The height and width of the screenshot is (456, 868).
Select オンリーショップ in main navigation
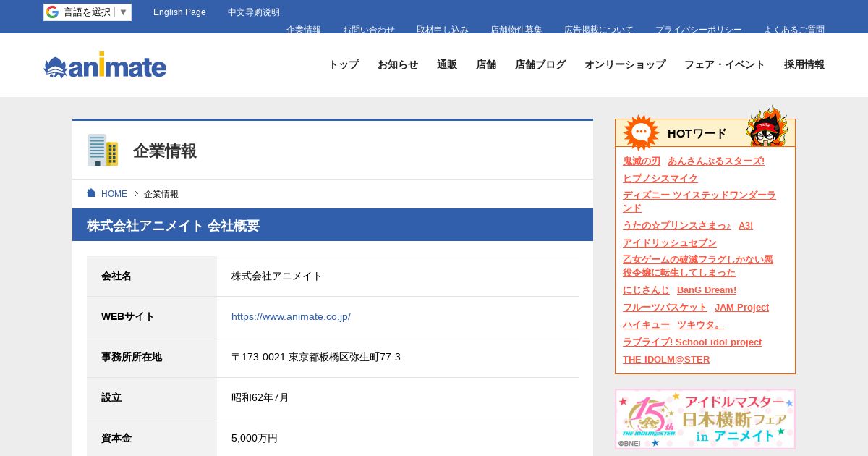tap(625, 64)
